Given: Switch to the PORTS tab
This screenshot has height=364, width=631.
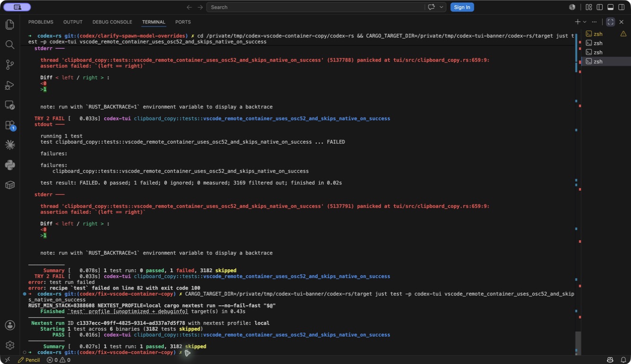Looking at the screenshot, I should click(183, 22).
